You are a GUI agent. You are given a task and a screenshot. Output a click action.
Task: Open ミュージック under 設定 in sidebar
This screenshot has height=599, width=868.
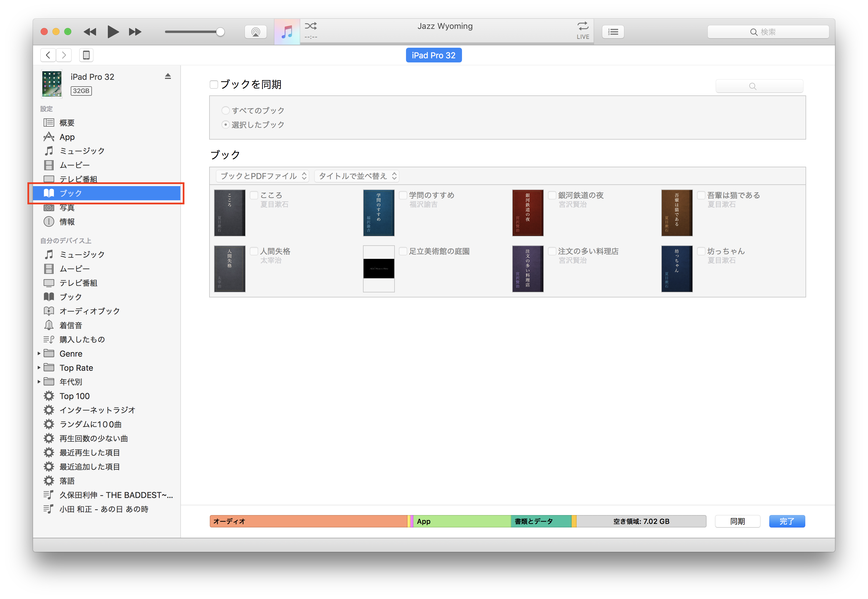[82, 151]
